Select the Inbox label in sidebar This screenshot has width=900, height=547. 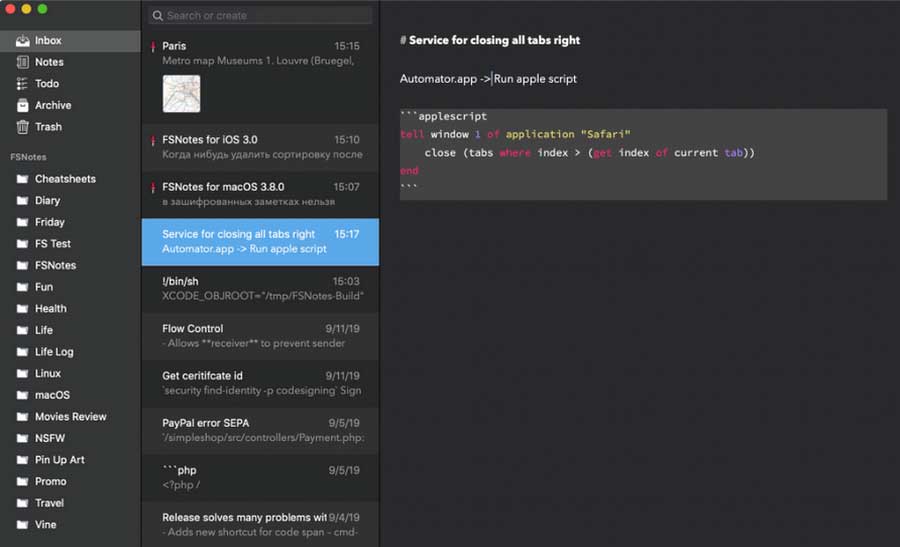tap(48, 40)
